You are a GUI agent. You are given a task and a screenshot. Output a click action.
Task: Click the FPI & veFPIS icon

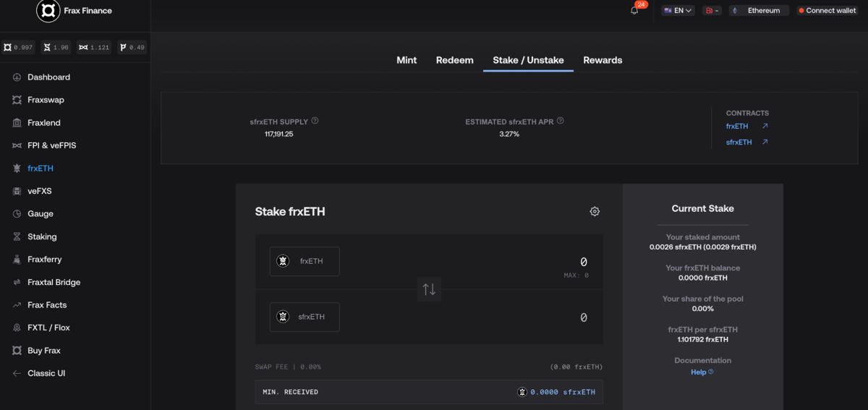pos(17,145)
